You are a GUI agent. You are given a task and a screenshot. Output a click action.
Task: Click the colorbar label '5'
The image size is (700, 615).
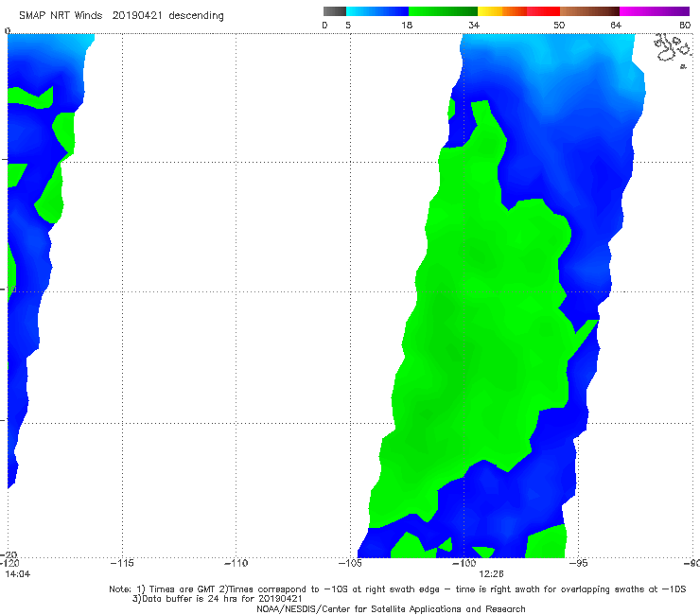point(348,25)
